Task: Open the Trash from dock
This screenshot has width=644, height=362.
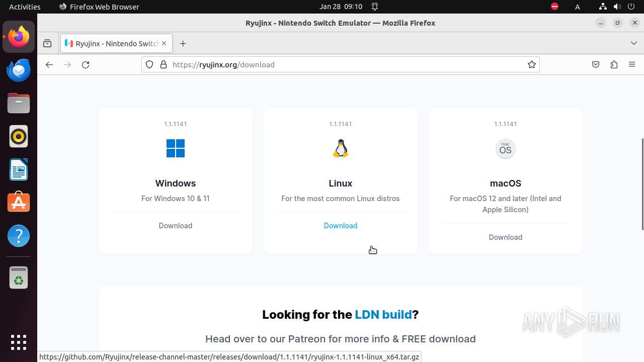Action: click(19, 278)
